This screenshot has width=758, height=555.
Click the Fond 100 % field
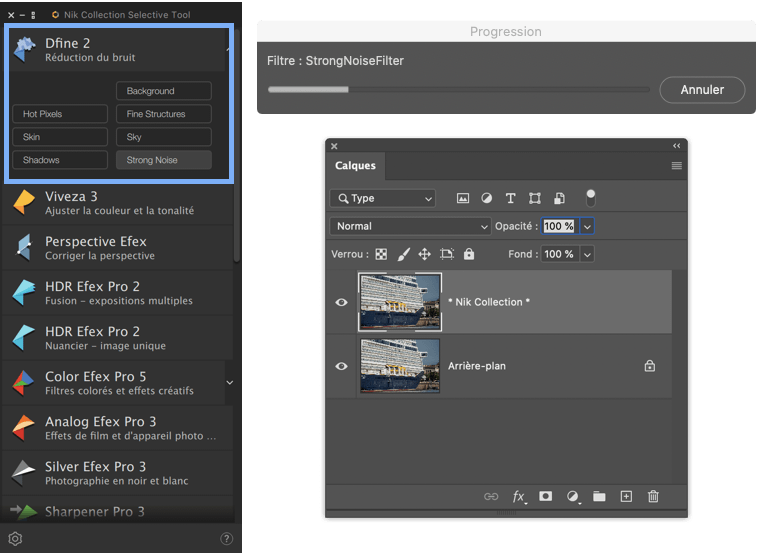(x=559, y=254)
